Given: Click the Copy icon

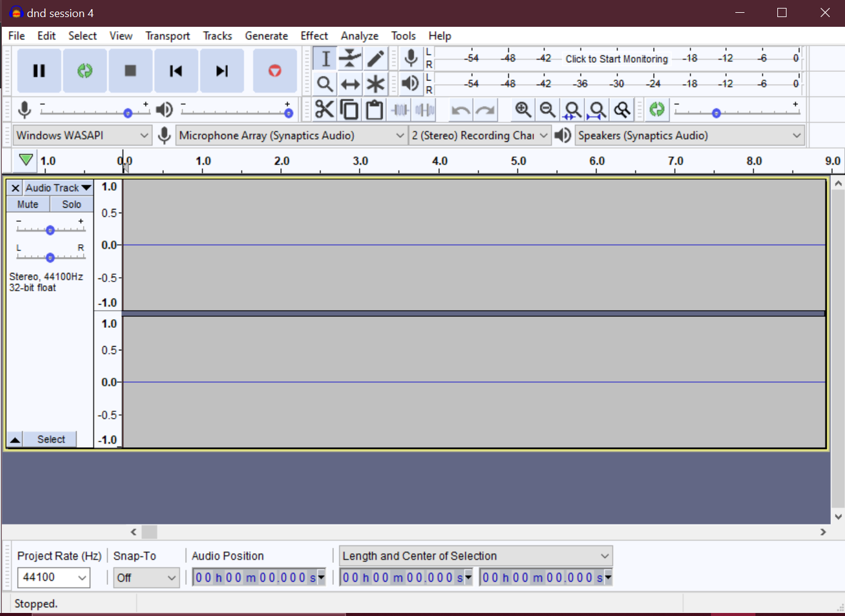Looking at the screenshot, I should tap(349, 110).
